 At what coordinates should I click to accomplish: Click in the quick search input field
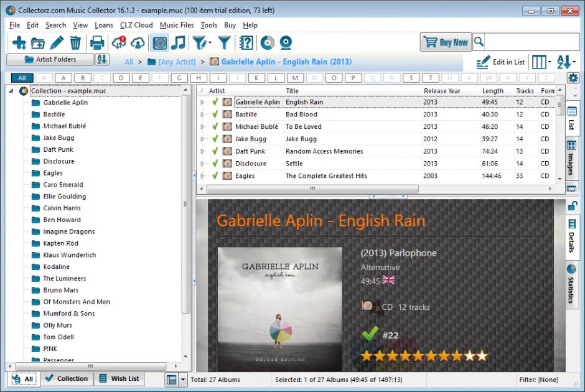pyautogui.click(x=532, y=42)
